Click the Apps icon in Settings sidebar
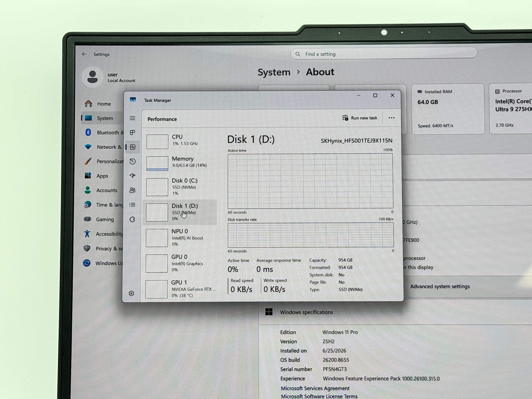This screenshot has height=399, width=532. tap(88, 176)
